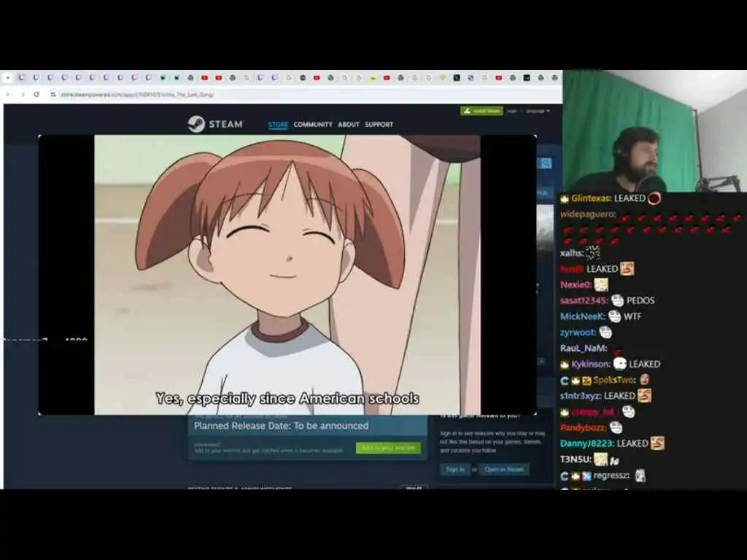The width and height of the screenshot is (747, 560).
Task: Click the anime video overlay image
Action: pos(287,275)
